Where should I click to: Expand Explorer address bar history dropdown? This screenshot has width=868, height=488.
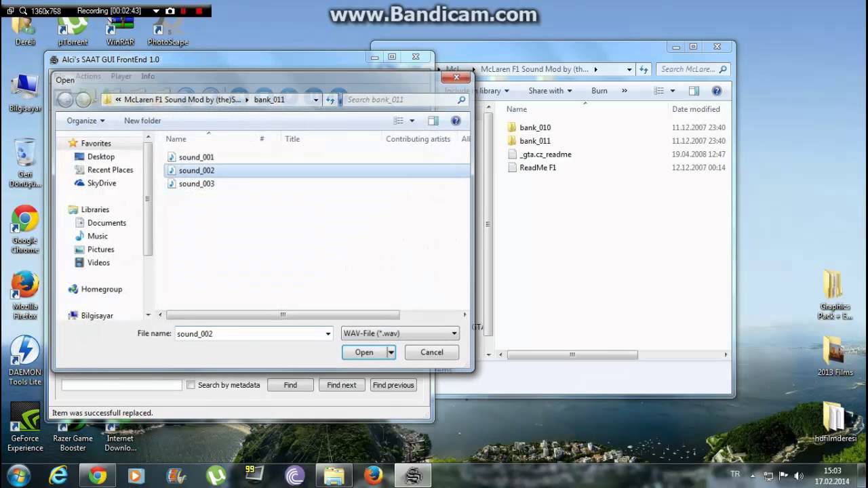[x=629, y=69]
